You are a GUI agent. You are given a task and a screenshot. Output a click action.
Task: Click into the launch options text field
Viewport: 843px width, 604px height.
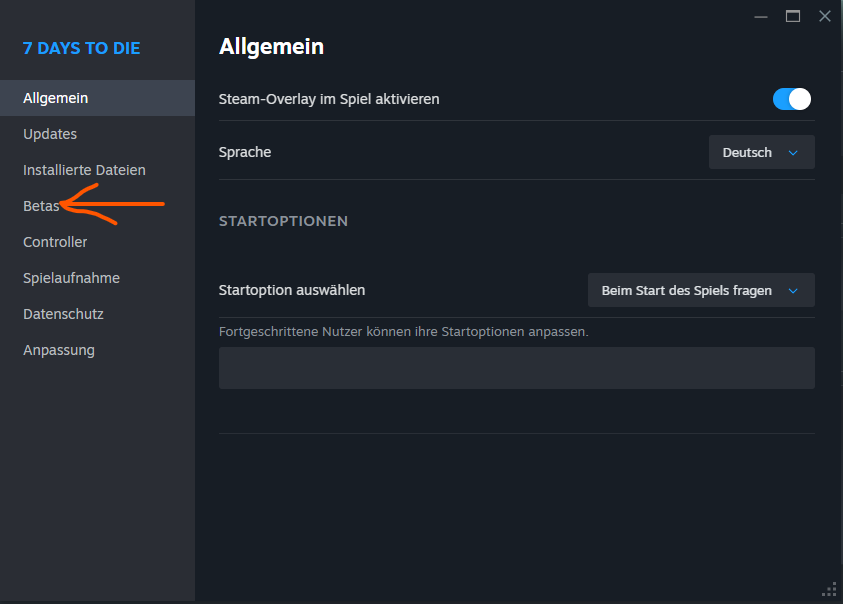point(516,368)
